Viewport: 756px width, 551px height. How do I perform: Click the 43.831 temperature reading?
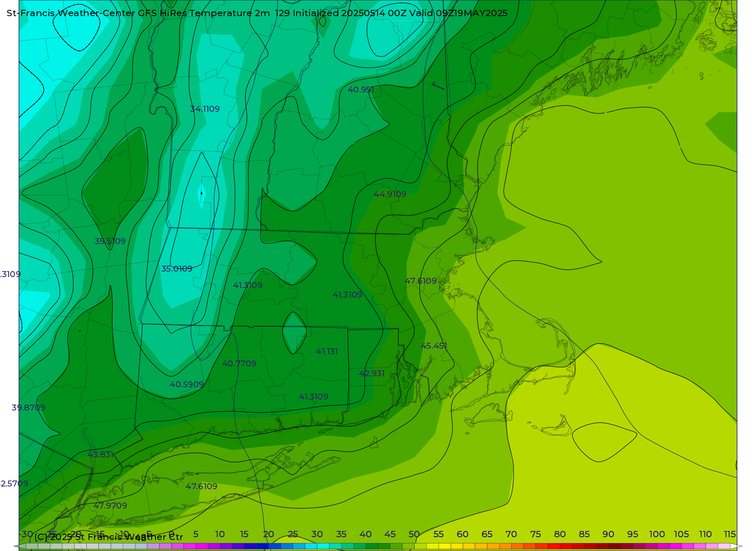(x=100, y=455)
